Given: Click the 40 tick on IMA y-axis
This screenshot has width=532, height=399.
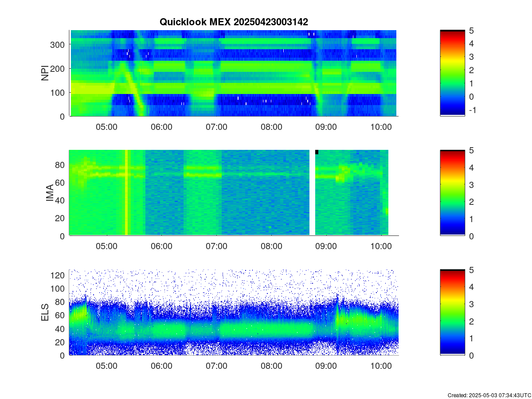Looking at the screenshot, I should [60, 200].
